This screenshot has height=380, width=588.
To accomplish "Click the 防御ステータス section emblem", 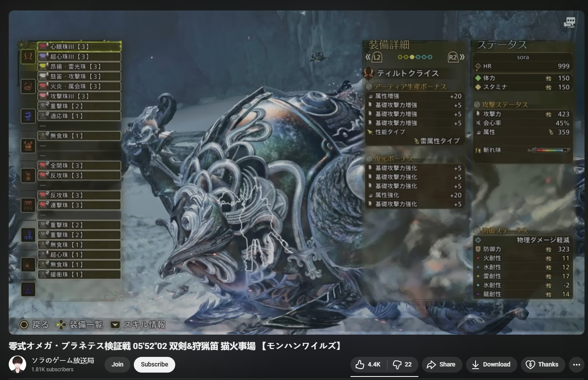I will point(477,230).
